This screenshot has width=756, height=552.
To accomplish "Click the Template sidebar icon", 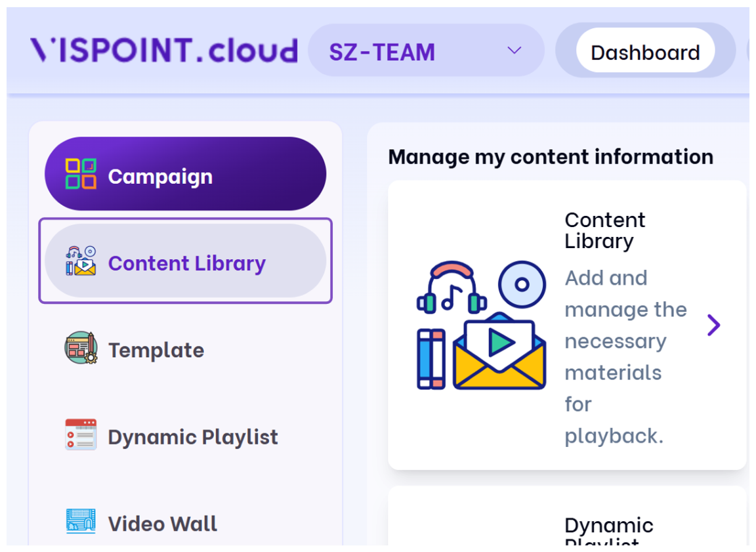I will point(81,348).
